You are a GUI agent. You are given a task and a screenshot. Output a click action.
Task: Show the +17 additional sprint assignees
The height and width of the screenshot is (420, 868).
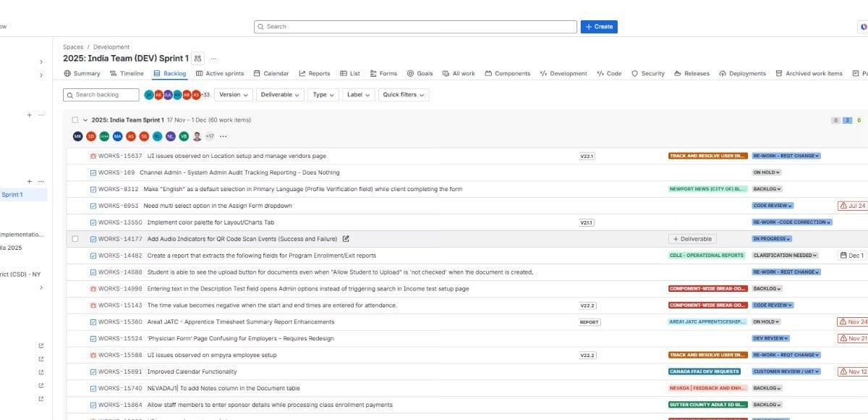coord(210,136)
